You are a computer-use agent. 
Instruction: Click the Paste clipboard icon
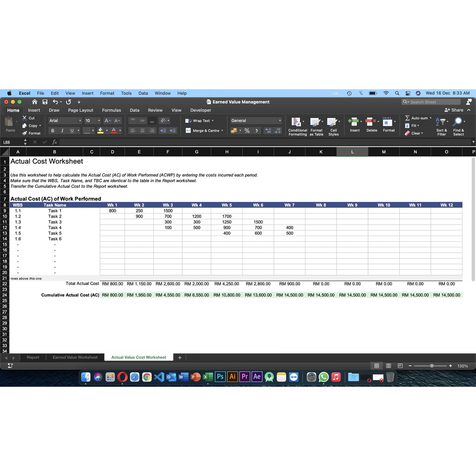point(9,122)
